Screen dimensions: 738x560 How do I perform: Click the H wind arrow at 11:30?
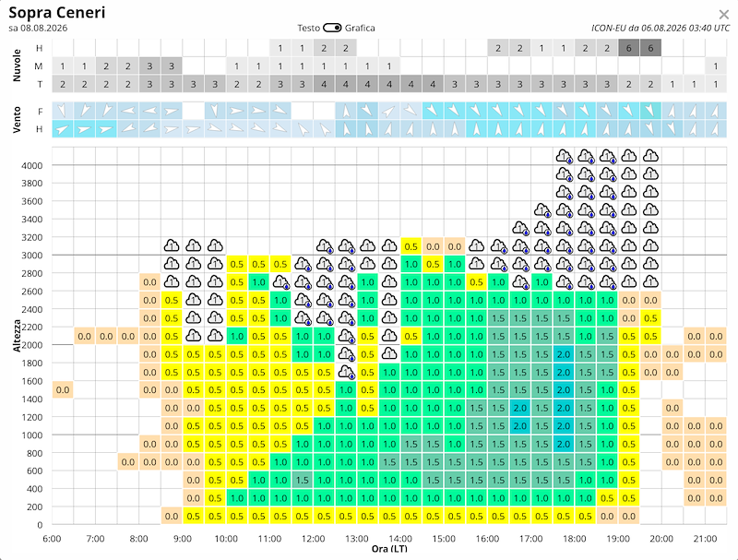pos(303,129)
